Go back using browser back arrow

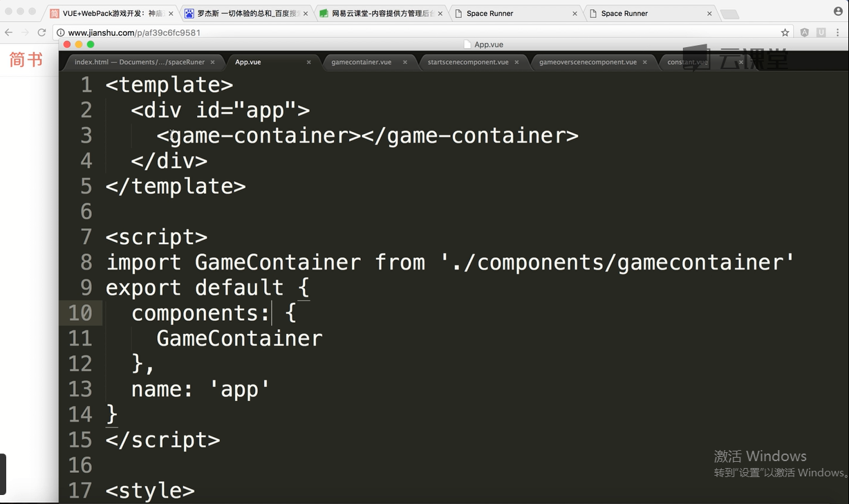[x=9, y=32]
